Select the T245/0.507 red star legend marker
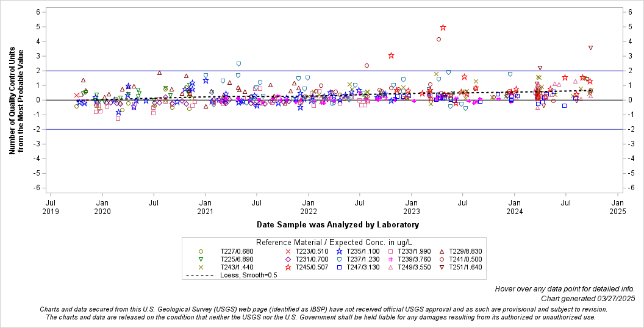644x328 pixels. coord(288,267)
